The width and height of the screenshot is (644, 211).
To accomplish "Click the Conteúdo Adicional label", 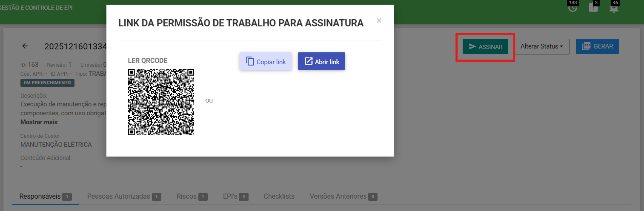I will click(x=46, y=158).
